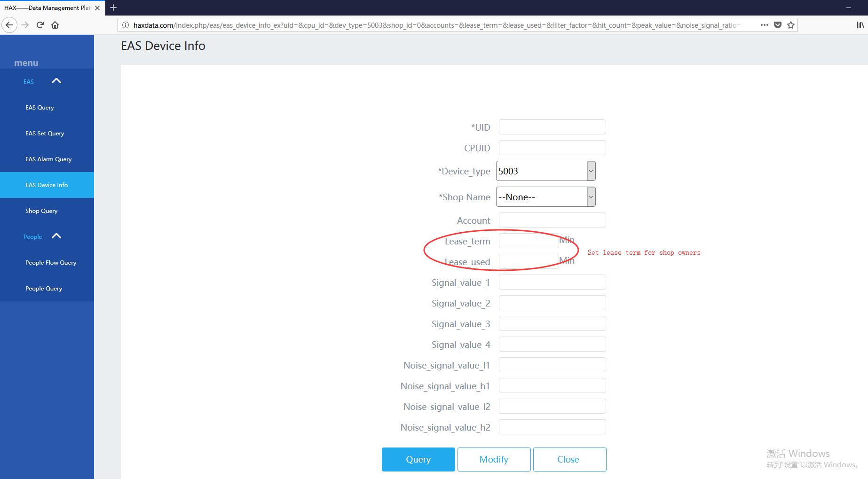
Task: Focus the Noise_signal_value_h2 input field
Action: click(x=552, y=427)
